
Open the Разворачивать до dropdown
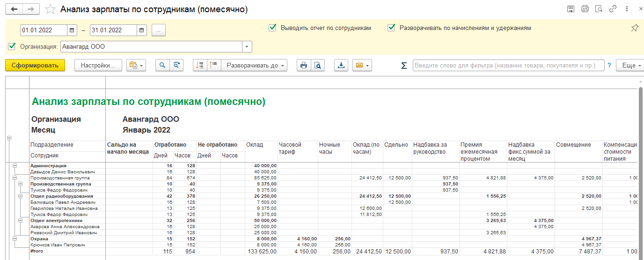tap(256, 66)
